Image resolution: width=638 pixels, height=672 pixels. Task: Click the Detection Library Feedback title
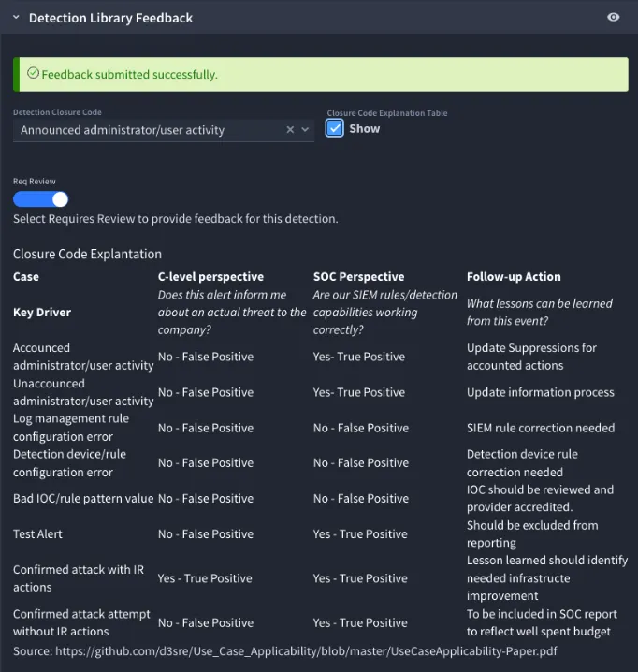(x=110, y=18)
